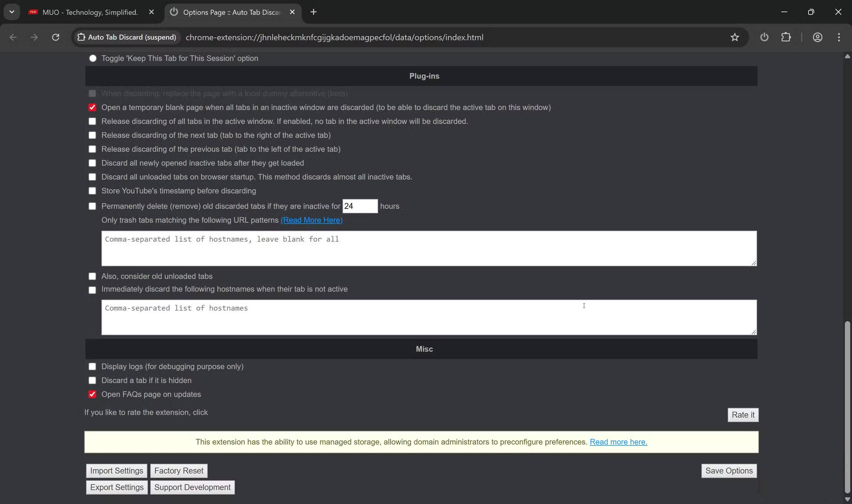The width and height of the screenshot is (852, 504).
Task: Switch to the 'MUO - Technology, Simplified' tab
Action: point(90,12)
